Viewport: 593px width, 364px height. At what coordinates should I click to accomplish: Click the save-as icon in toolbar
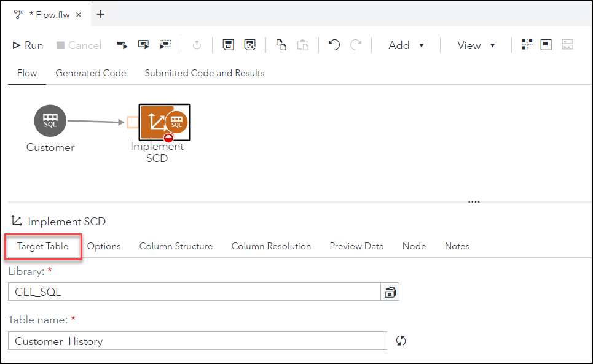249,45
